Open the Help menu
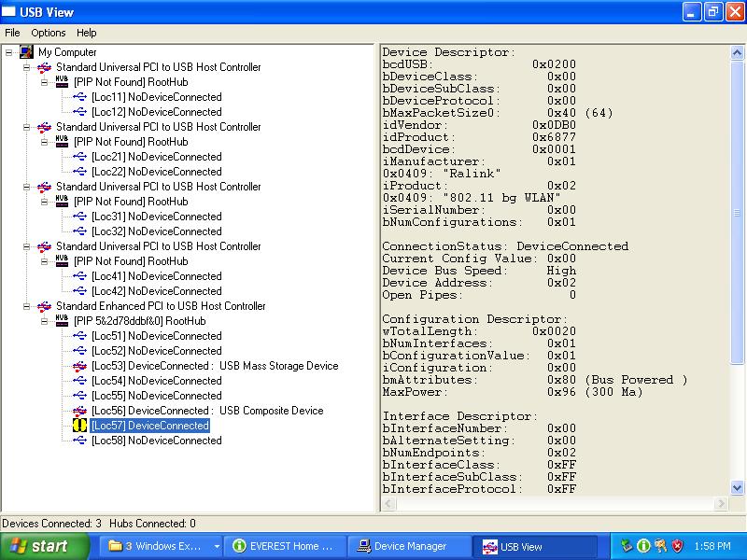The height and width of the screenshot is (560, 747). tap(86, 33)
